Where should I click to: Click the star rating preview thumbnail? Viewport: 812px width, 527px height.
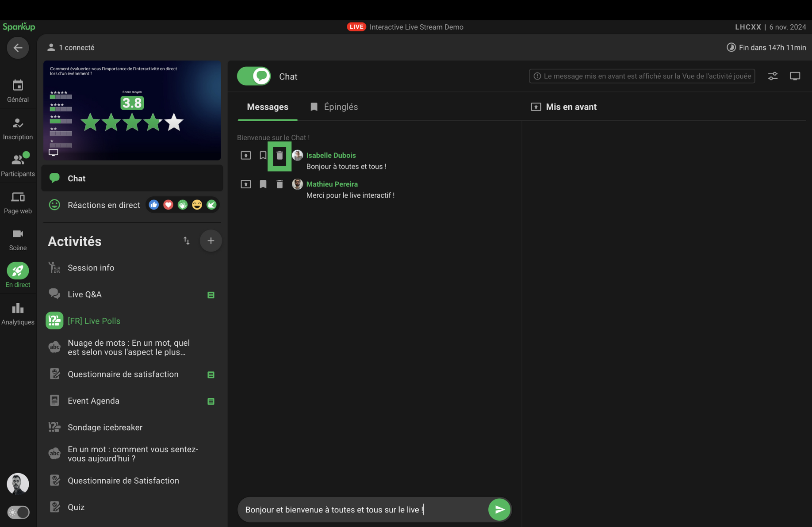(x=132, y=111)
